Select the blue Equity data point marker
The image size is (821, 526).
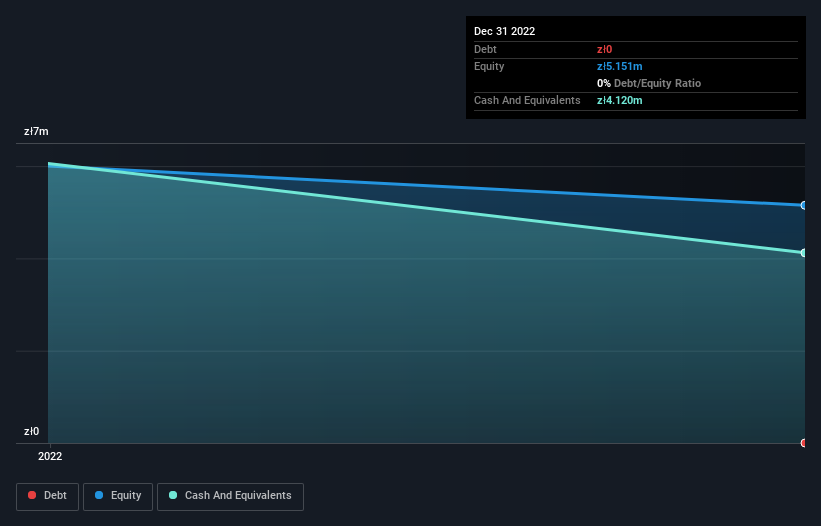coord(803,205)
